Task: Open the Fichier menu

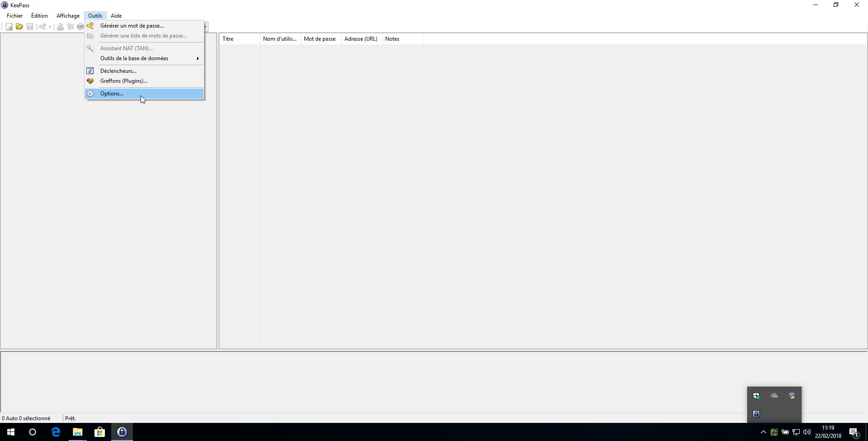Action: [x=15, y=16]
